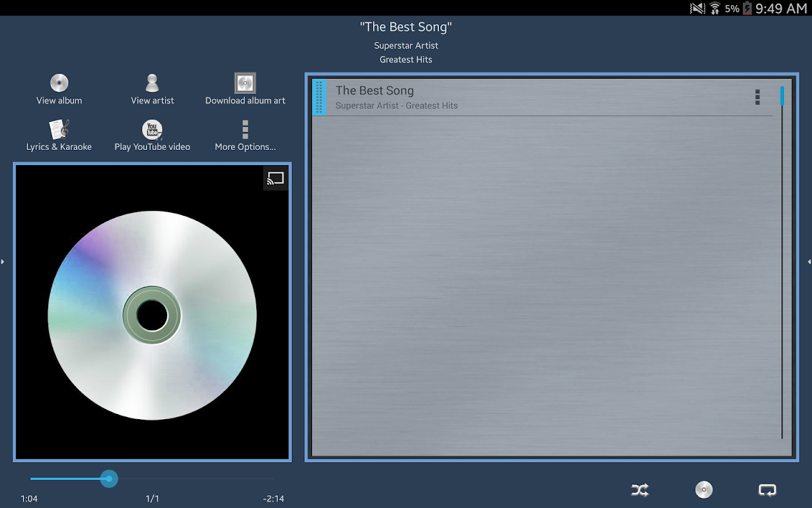Tap Download album art icon
The height and width of the screenshot is (508, 812).
click(245, 83)
